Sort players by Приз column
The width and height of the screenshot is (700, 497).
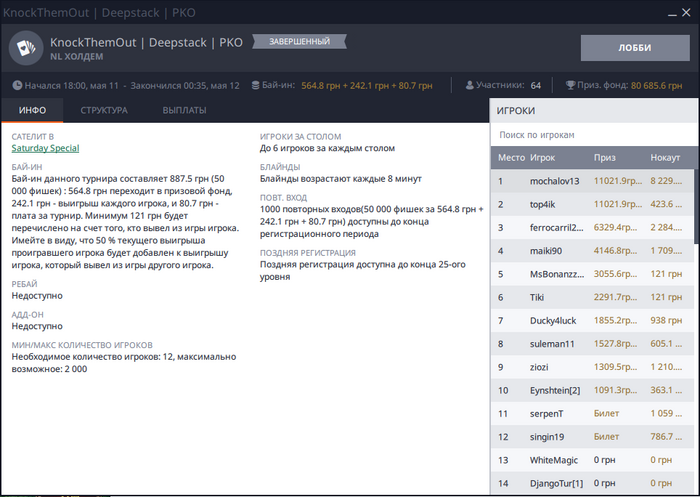click(x=604, y=158)
